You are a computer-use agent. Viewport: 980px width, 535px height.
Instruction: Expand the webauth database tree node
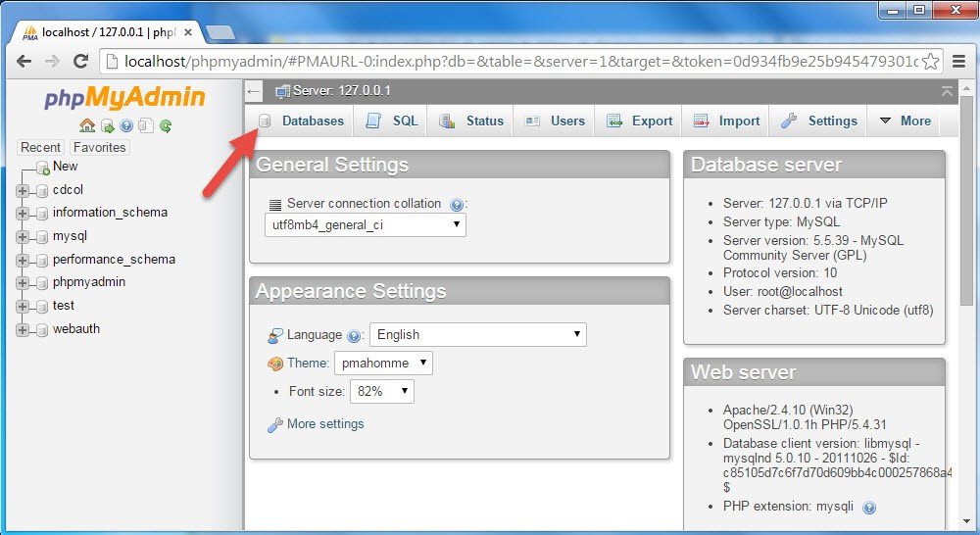pos(23,330)
